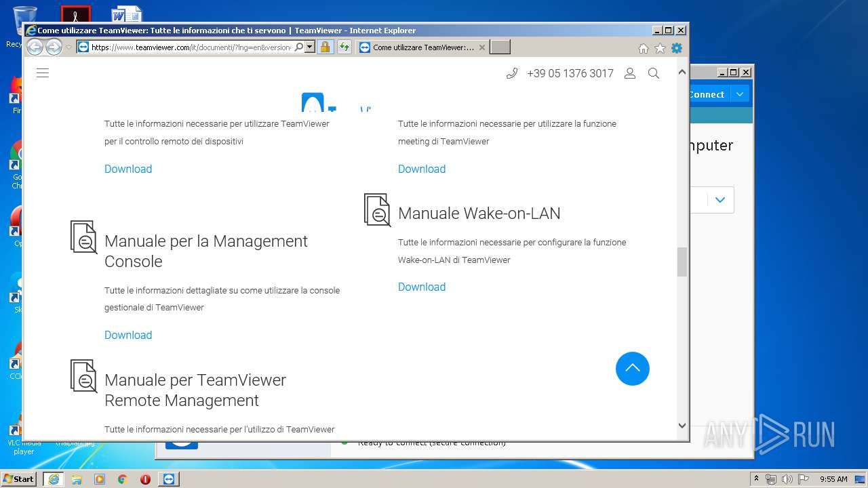Go back with the IE back arrow
Viewport: 868px width, 488px height.
(x=35, y=47)
